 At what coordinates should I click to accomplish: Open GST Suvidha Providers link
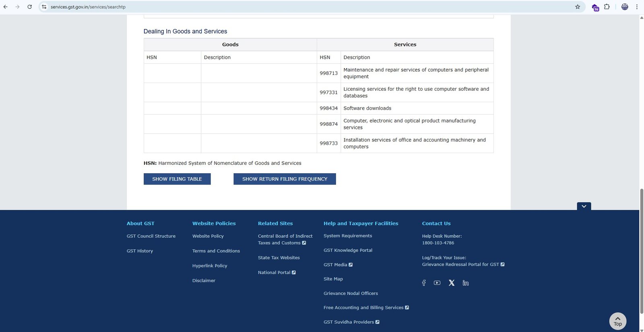pyautogui.click(x=351, y=322)
